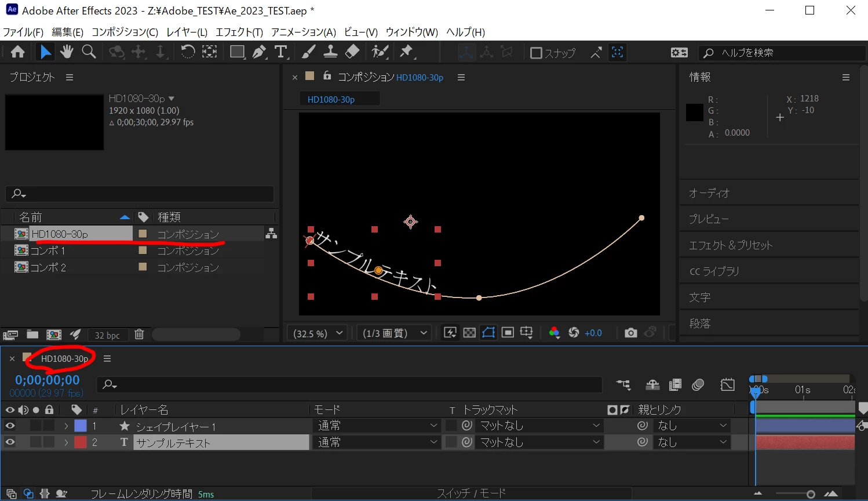Choose the Pen tool

(x=259, y=52)
